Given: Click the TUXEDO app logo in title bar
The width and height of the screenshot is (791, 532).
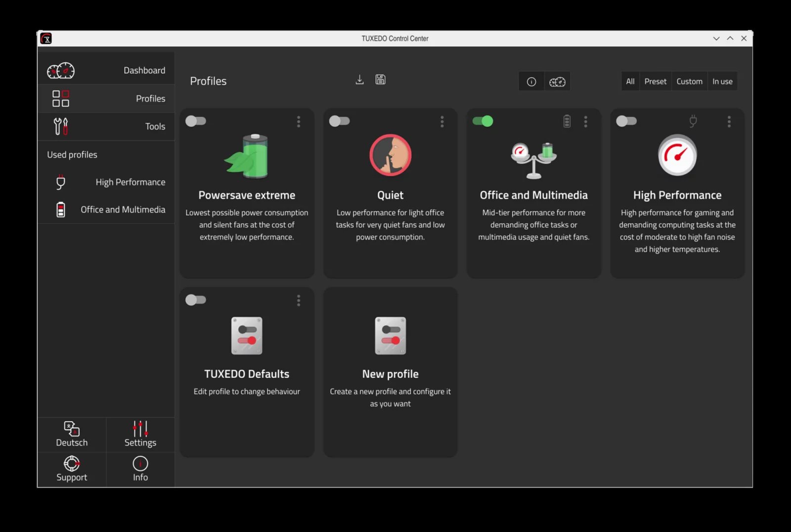Looking at the screenshot, I should tap(46, 39).
